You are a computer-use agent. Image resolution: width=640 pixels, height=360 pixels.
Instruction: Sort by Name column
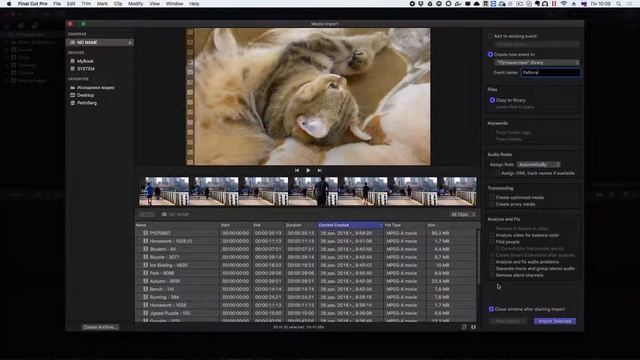[x=177, y=225]
